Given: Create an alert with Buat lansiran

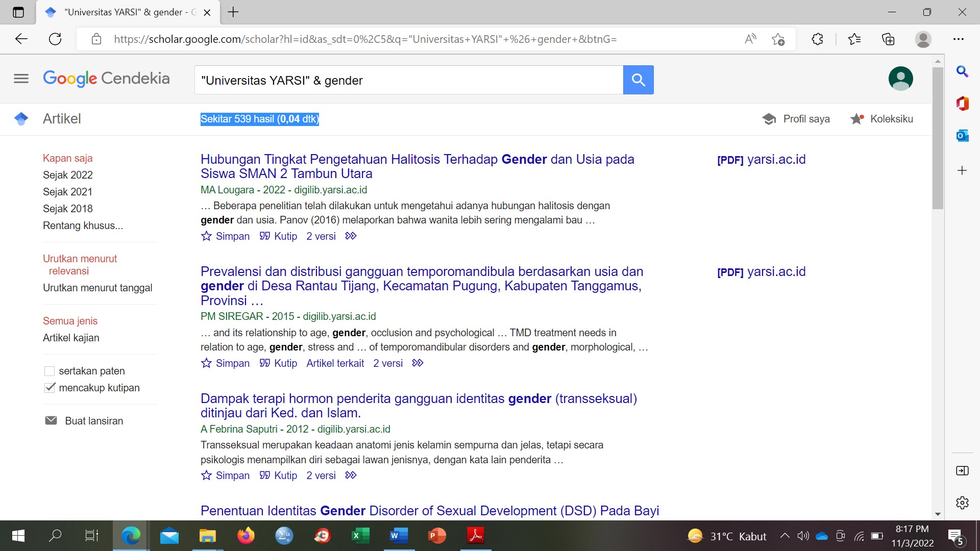Looking at the screenshot, I should coord(84,421).
